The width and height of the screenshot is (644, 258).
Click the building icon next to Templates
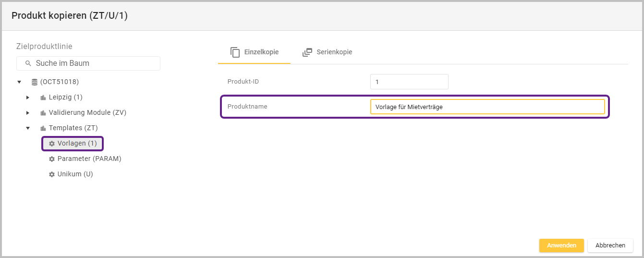coord(43,128)
